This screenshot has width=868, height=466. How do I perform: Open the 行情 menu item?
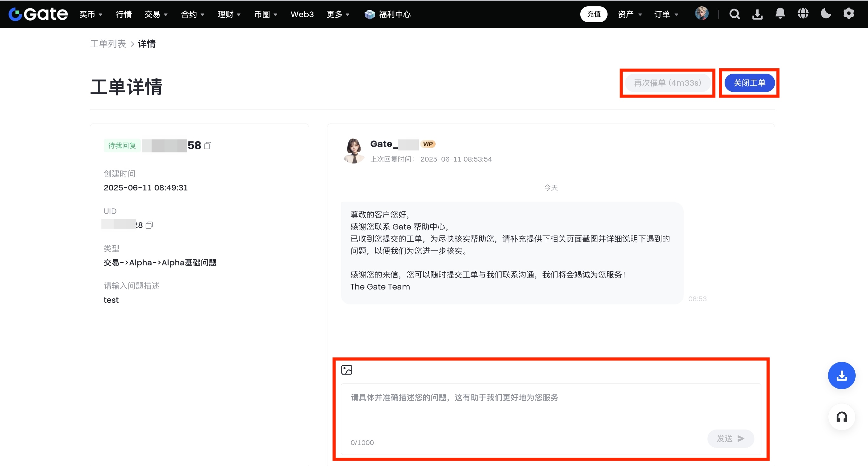124,14
